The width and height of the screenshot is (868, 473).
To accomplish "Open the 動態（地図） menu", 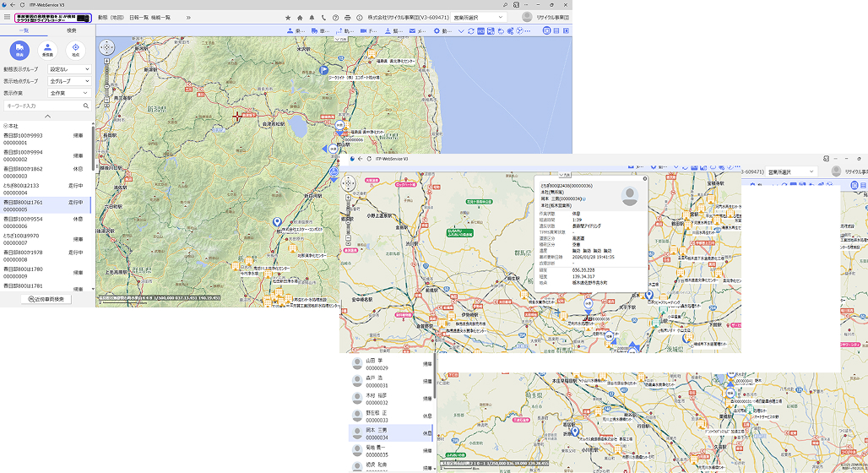I will (x=111, y=18).
